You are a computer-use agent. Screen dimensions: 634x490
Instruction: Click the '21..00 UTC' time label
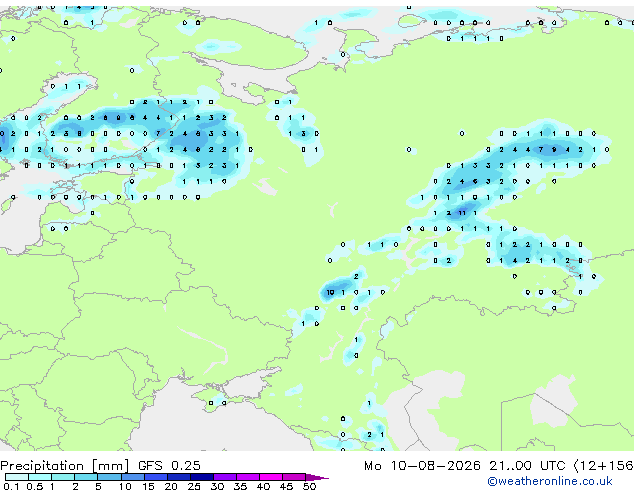point(527,466)
